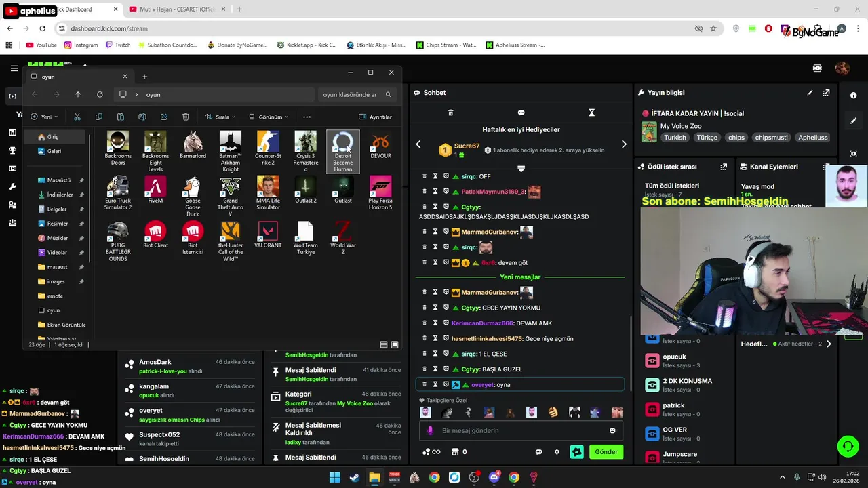Screen dimensions: 868x488
Task: Open File Explorer on the taskbar
Action: tap(374, 477)
